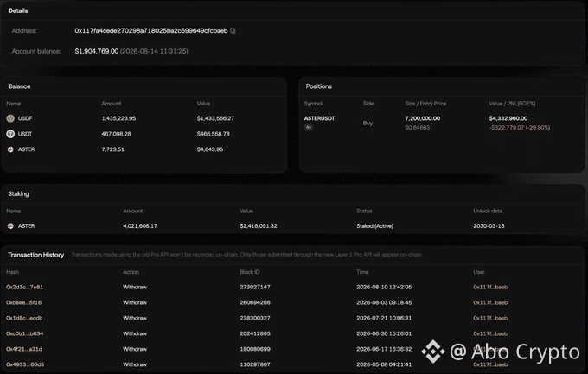Click the ASTER token icon in Staking
The image size is (588, 374).
point(10,226)
